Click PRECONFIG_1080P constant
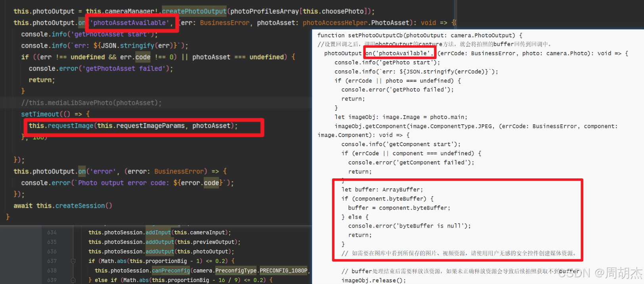Image resolution: width=644 pixels, height=284 pixels. [x=284, y=270]
